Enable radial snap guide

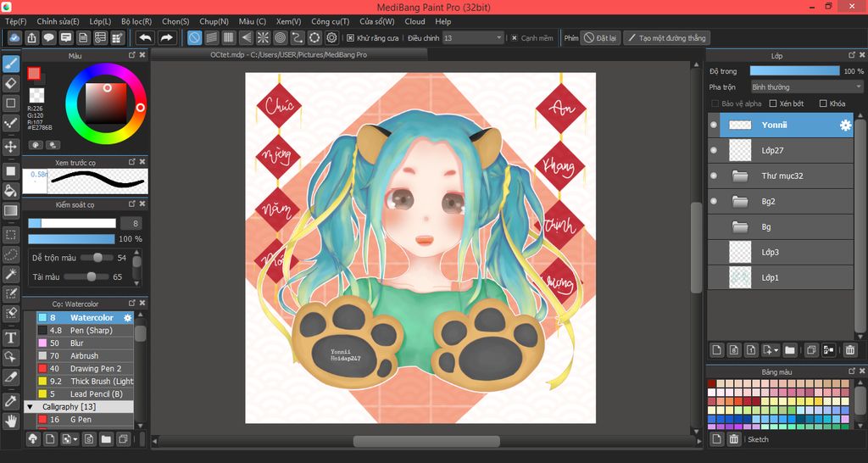[x=263, y=37]
